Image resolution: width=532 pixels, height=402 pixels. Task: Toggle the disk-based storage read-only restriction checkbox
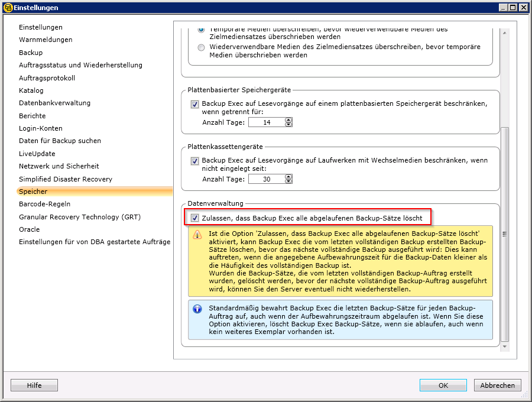(195, 103)
